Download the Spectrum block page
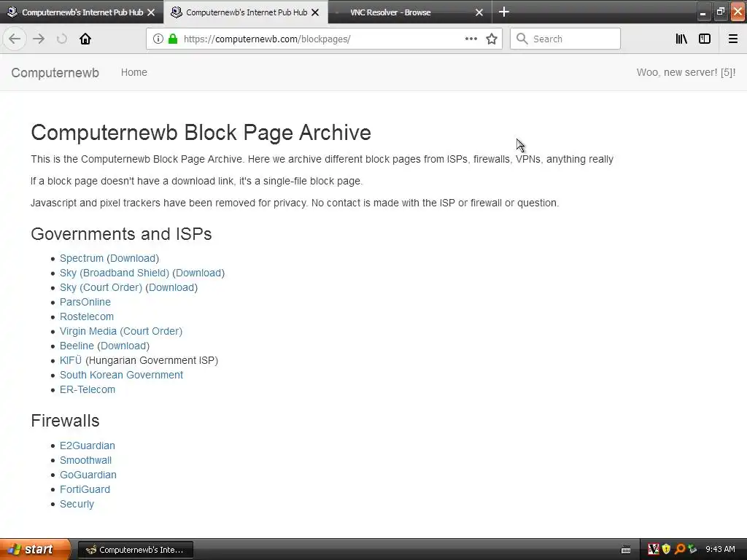This screenshot has width=747, height=560. (x=133, y=258)
